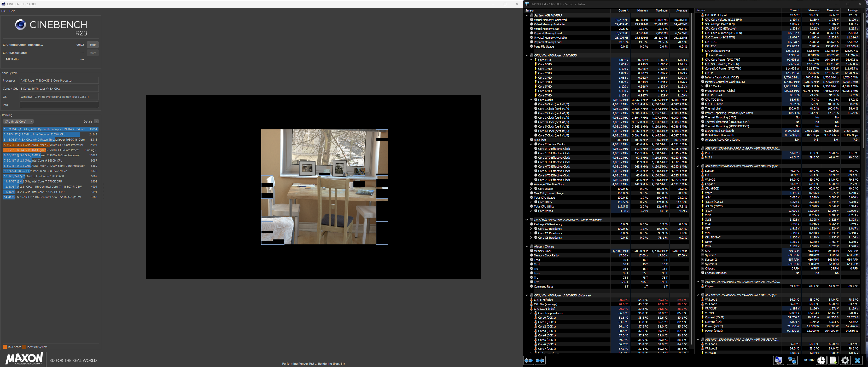
Task: Expand the Core Usage sensor group
Action: [531, 189]
